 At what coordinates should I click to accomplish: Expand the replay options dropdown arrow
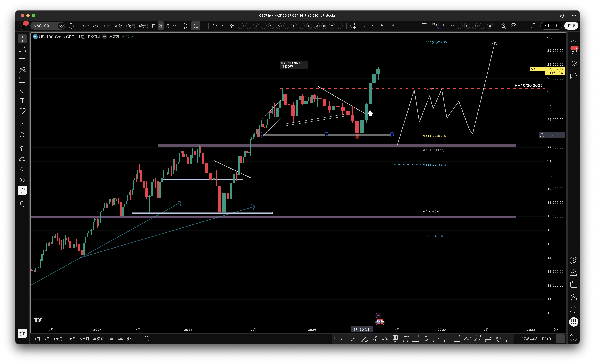pyautogui.click(x=371, y=26)
